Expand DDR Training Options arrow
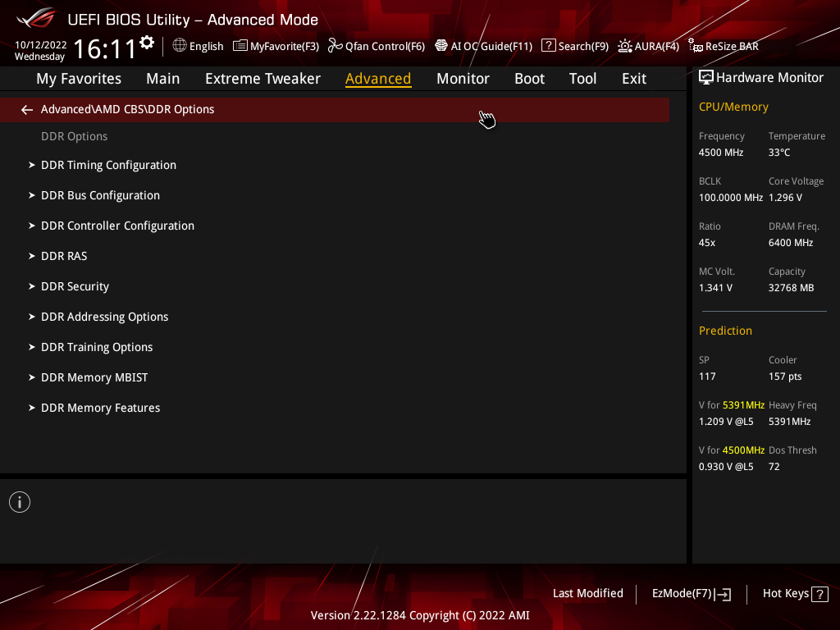The width and height of the screenshot is (840, 630). [x=32, y=347]
